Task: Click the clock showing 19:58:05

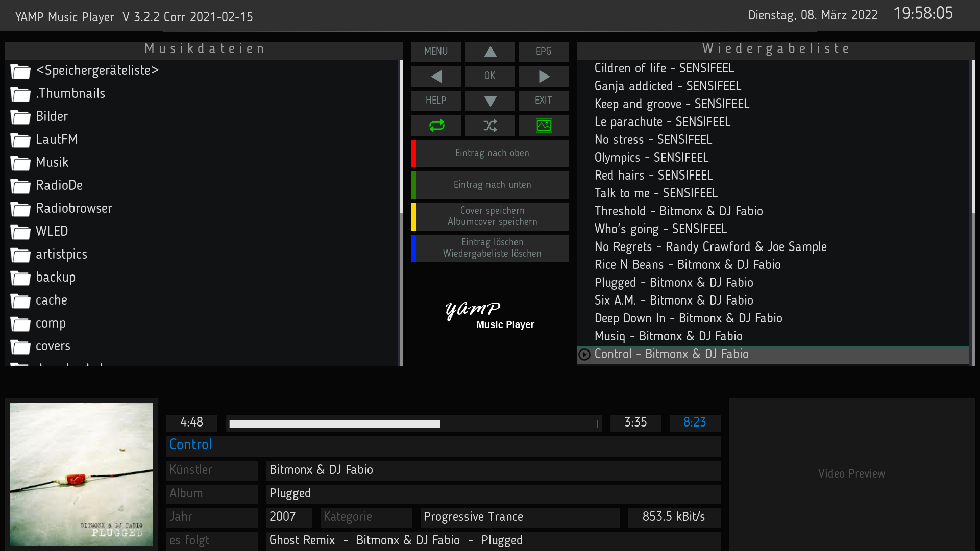Action: 923,13
